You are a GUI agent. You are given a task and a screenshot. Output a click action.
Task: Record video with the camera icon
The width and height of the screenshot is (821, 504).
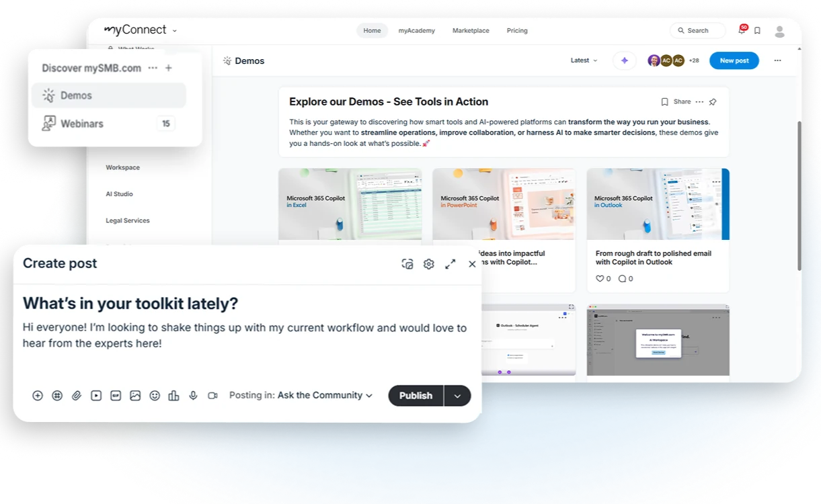click(212, 396)
